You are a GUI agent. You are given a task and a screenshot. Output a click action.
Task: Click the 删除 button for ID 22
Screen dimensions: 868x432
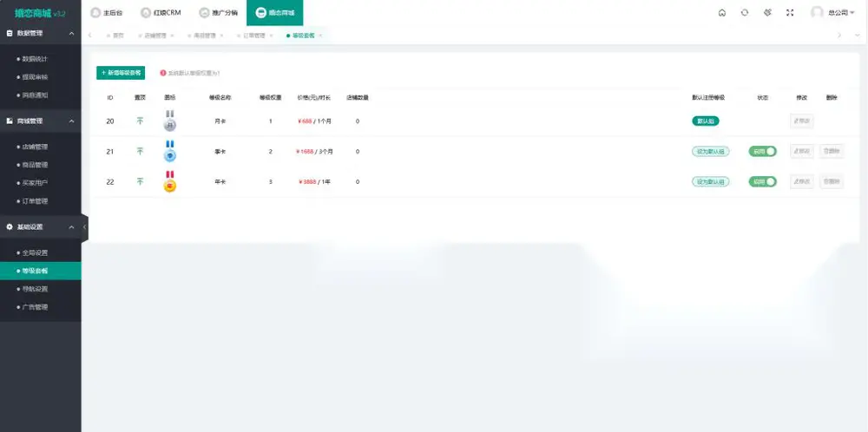[832, 181]
